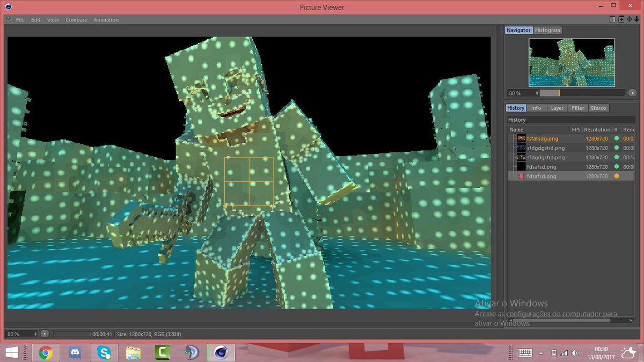Viewport: 644px width, 362px height.
Task: Click the new window plus icon
Action: (621, 19)
